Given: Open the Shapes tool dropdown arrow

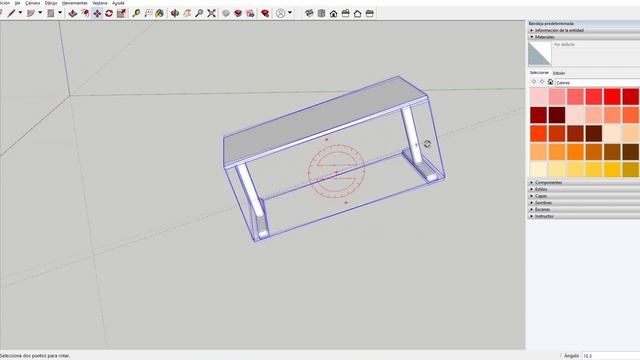Looking at the screenshot, I should coord(60,13).
